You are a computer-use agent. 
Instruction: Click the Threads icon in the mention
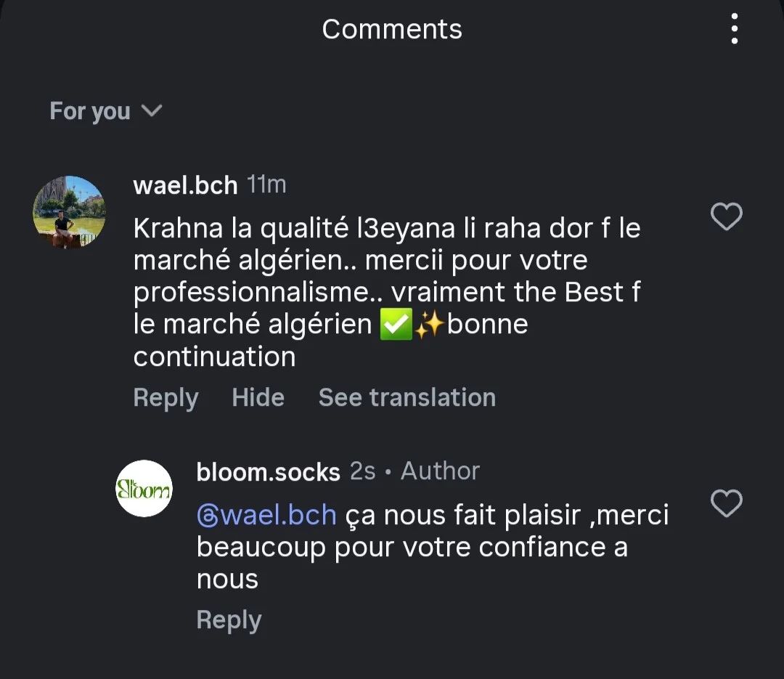click(x=208, y=516)
